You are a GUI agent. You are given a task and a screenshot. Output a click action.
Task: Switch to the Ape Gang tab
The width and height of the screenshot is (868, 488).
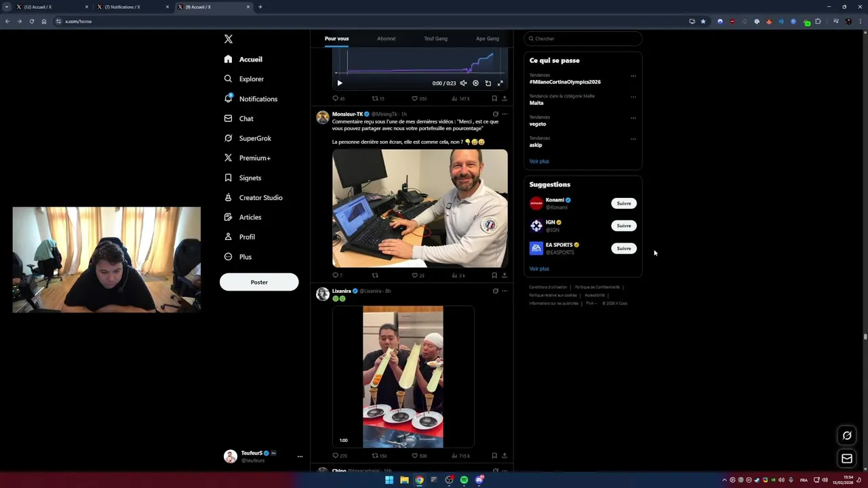487,39
